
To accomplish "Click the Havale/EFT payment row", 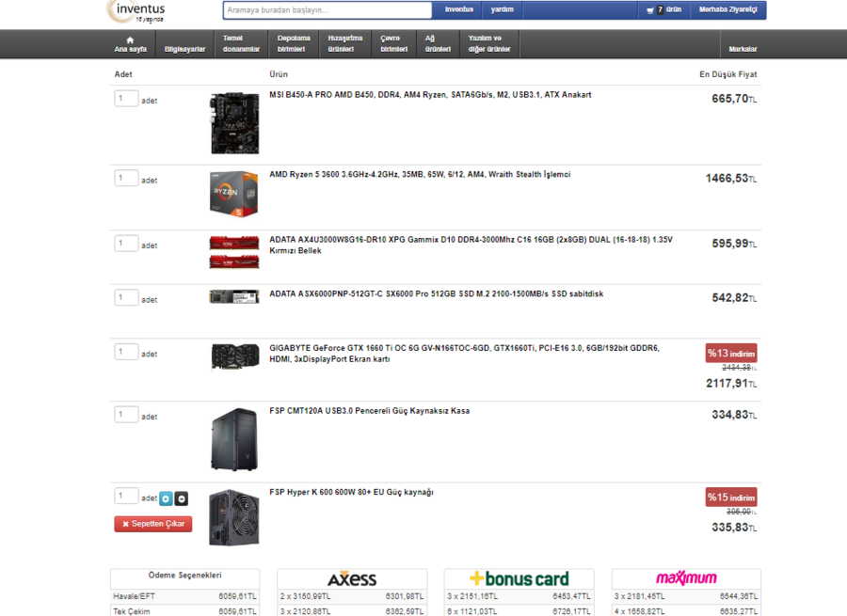I will tap(184, 596).
